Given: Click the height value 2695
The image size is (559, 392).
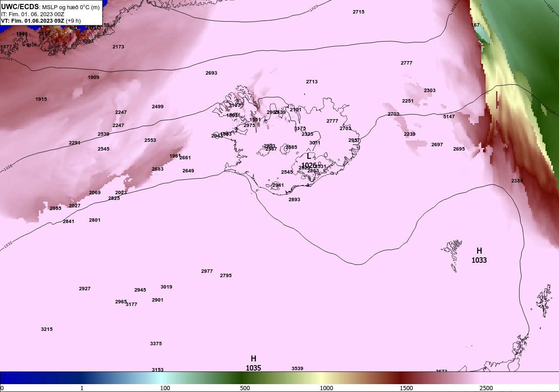Looking at the screenshot, I should click(x=459, y=149).
